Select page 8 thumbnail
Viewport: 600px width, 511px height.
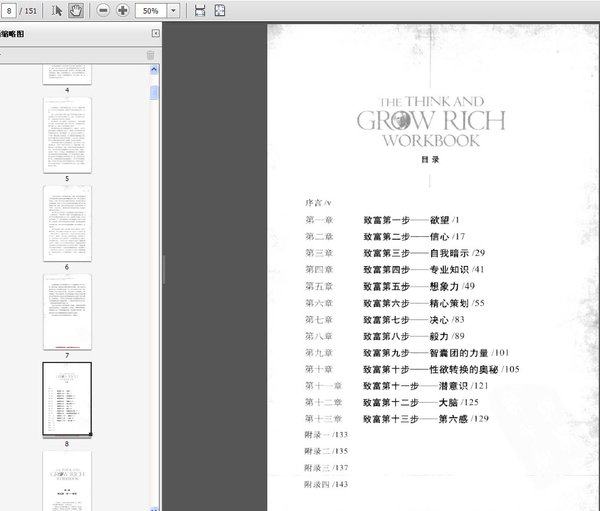pyautogui.click(x=67, y=399)
